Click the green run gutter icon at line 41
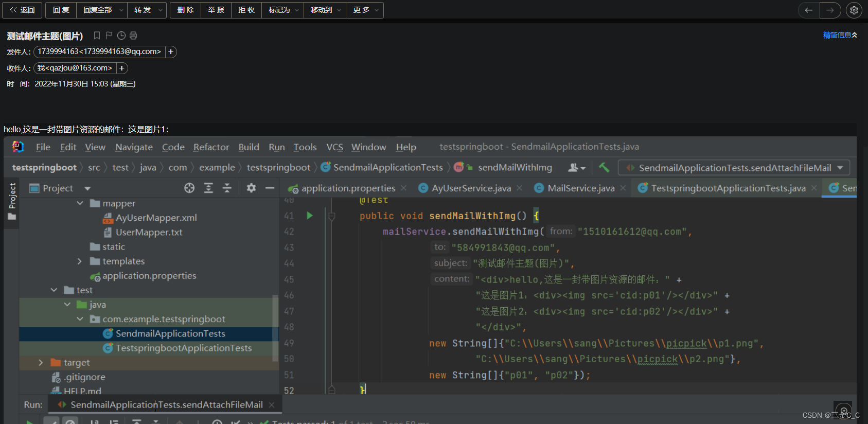 click(310, 216)
